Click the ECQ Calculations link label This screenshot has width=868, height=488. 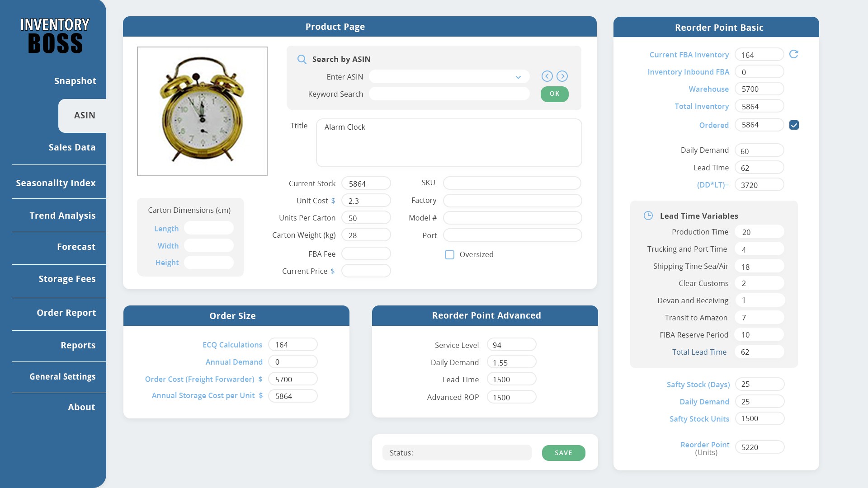(x=232, y=345)
